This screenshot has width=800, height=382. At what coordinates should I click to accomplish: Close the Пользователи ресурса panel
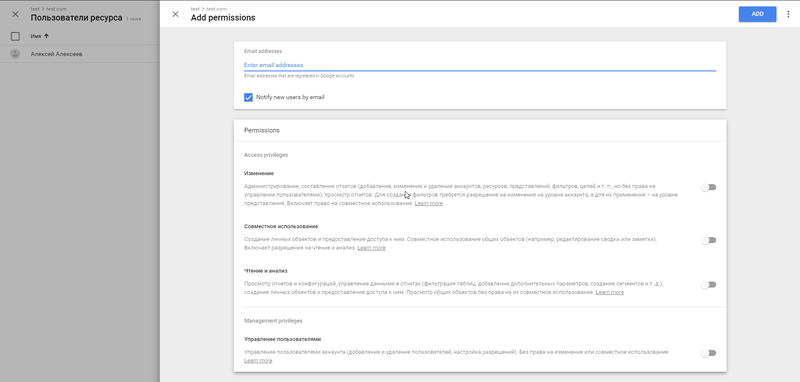click(x=15, y=14)
